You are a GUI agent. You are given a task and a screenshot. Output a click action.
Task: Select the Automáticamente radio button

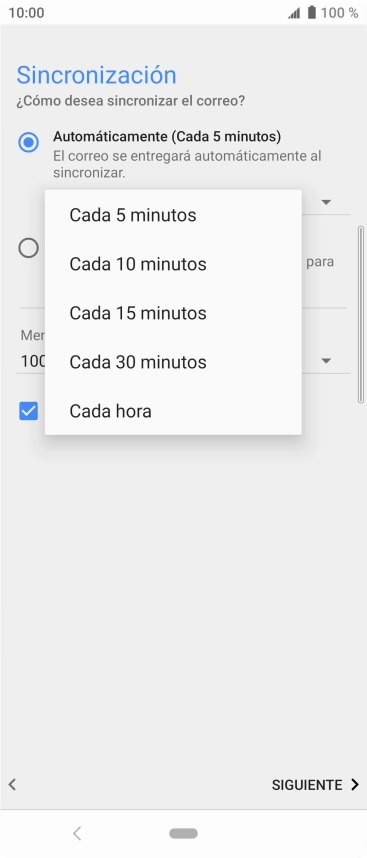(x=28, y=143)
